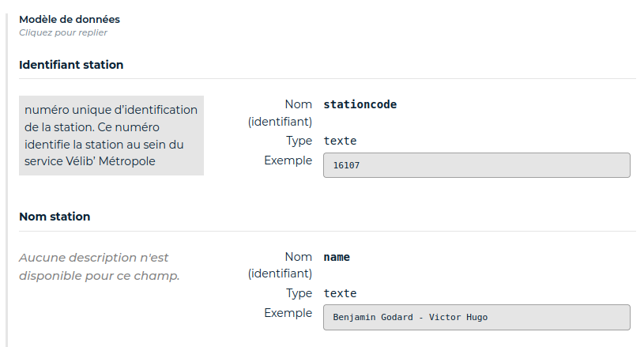
Task: Click the 'Cliquez pour replier' hint
Action: [x=62, y=32]
